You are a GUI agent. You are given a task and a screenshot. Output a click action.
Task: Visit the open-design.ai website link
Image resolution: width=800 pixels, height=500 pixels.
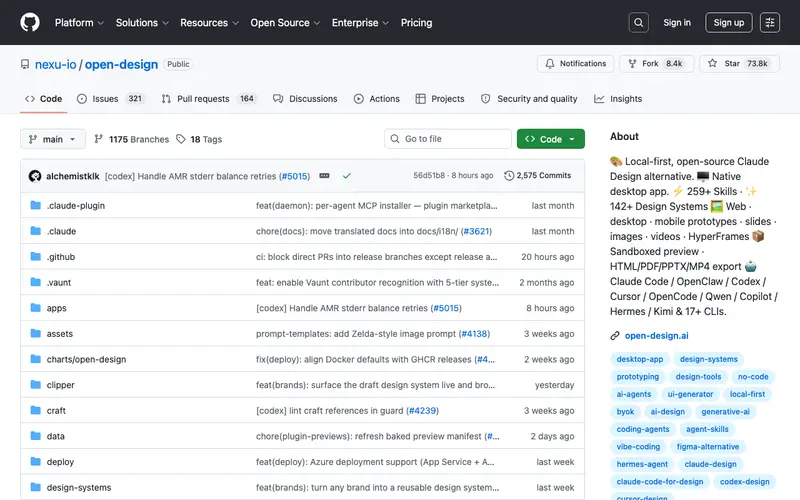pyautogui.click(x=656, y=336)
